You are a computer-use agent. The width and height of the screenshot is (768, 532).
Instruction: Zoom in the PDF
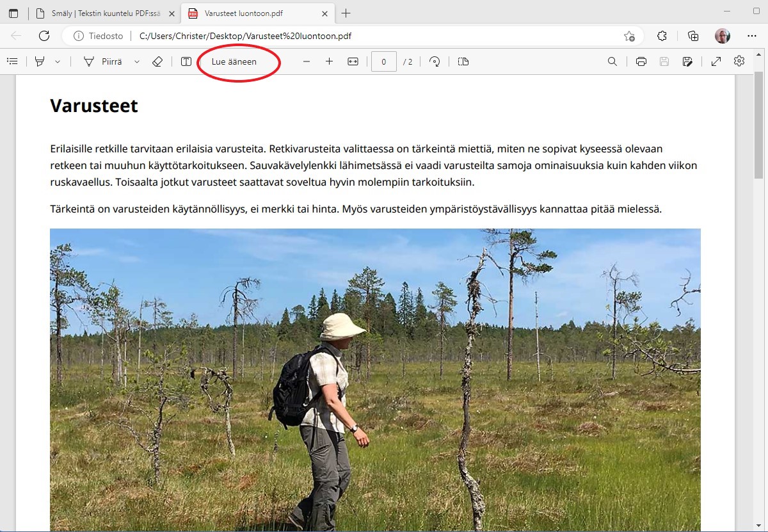pyautogui.click(x=330, y=61)
